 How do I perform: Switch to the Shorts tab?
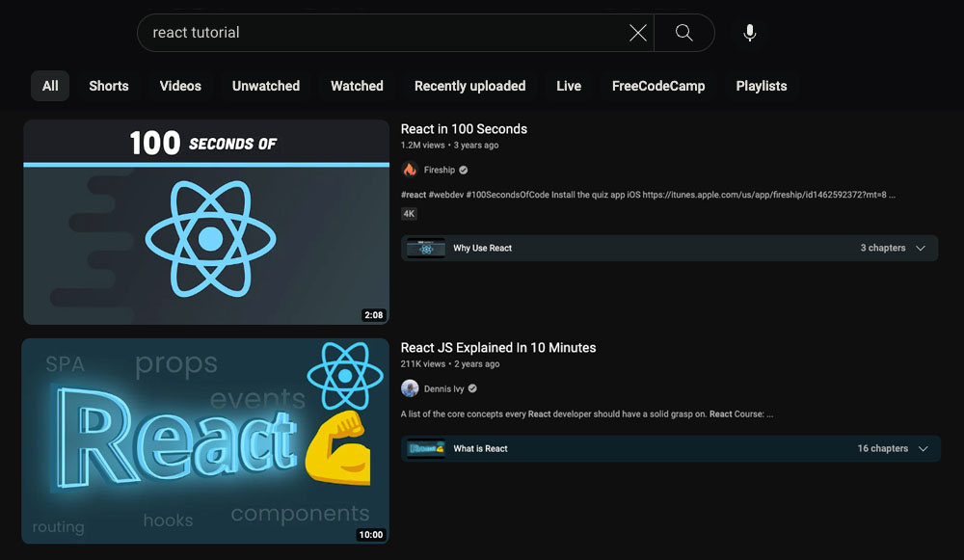[x=108, y=86]
